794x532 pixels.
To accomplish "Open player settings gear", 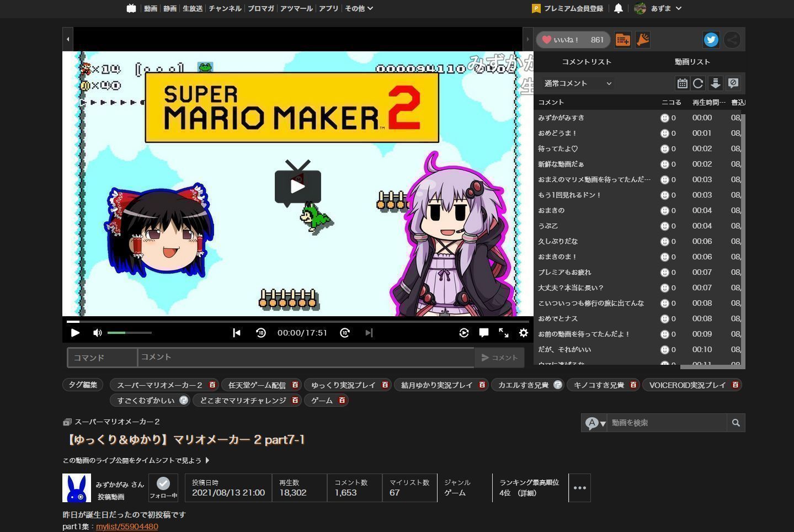I will pos(524,333).
